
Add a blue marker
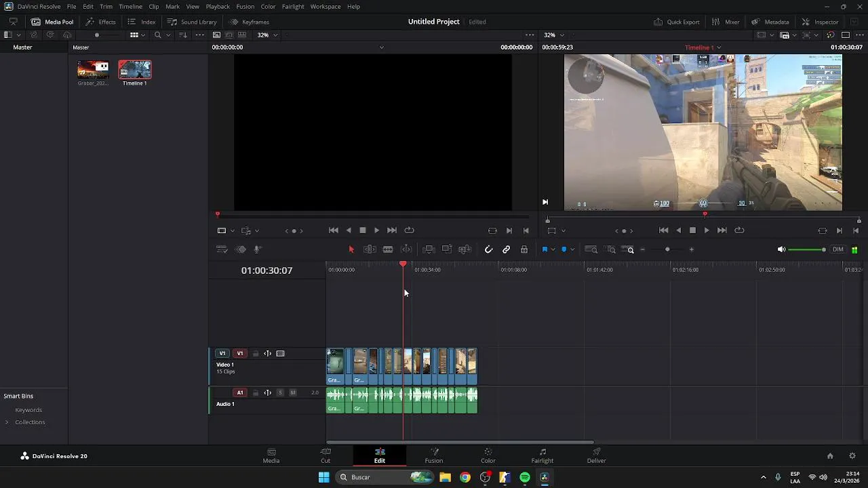(x=564, y=249)
